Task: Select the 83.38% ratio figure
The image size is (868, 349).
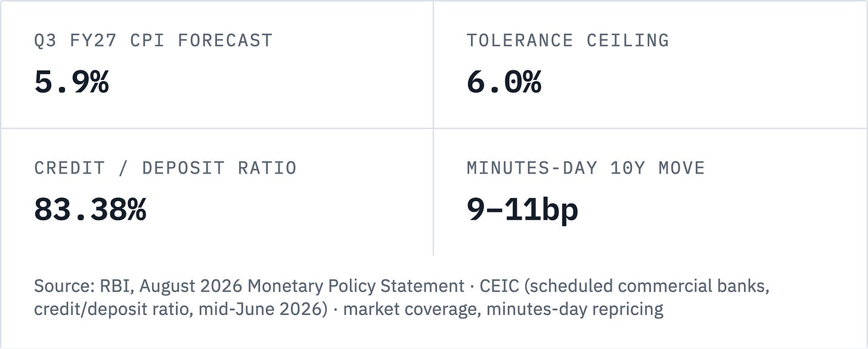Action: point(90,209)
